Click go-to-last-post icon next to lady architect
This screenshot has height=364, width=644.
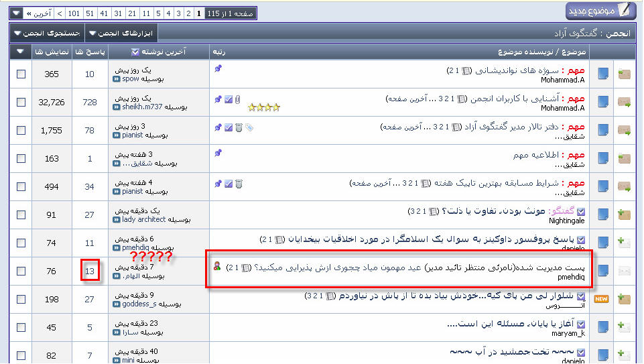pos(116,219)
